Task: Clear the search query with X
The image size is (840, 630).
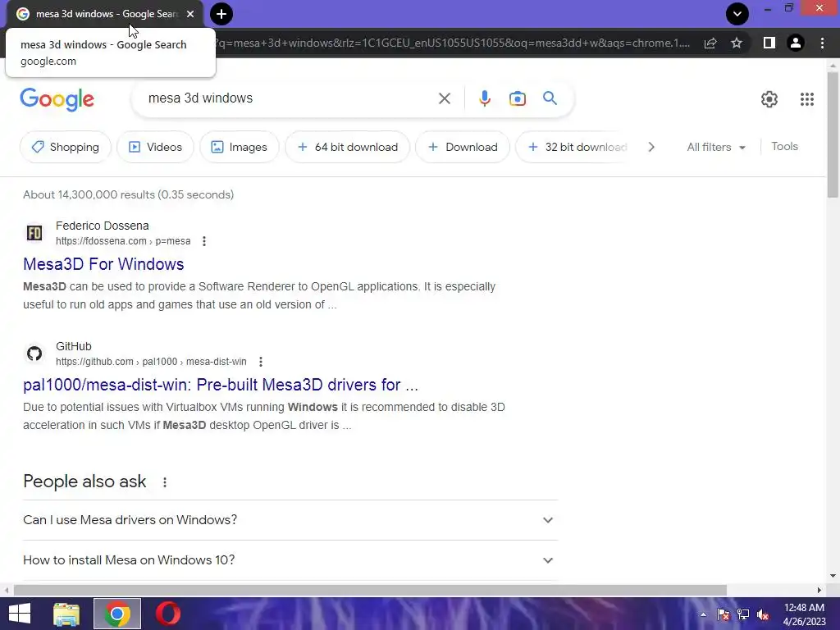Action: (x=444, y=98)
